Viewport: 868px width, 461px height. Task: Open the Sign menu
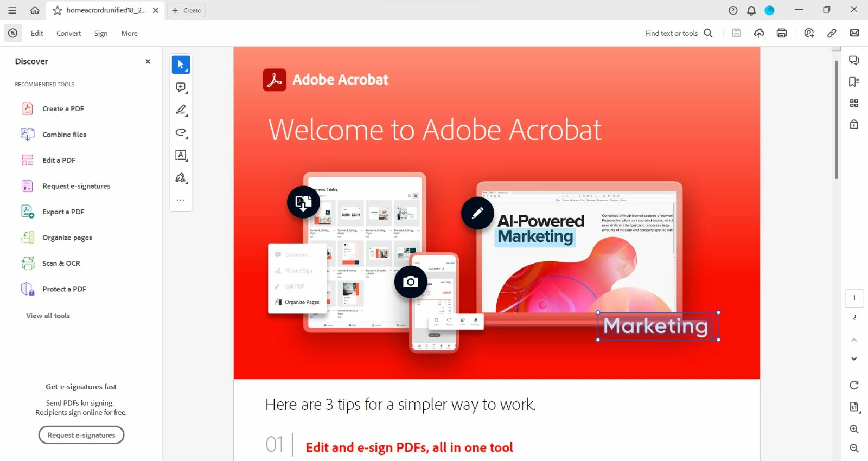101,33
